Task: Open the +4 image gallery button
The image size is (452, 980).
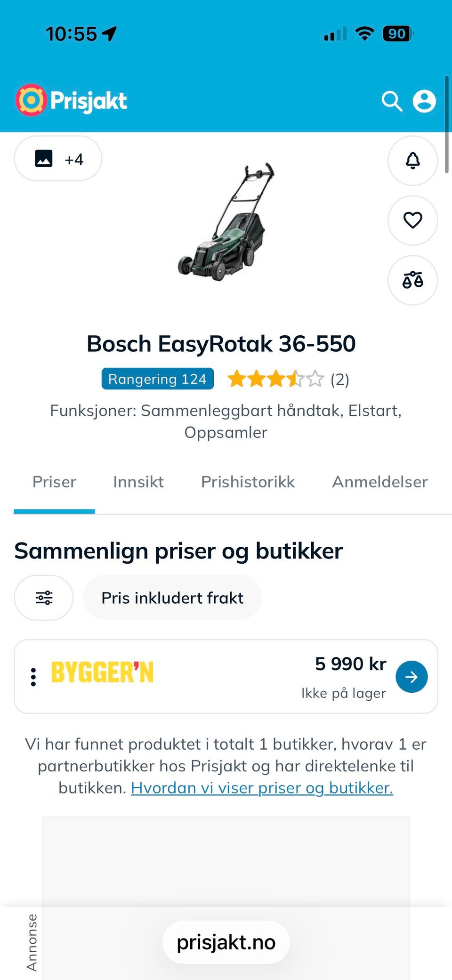Action: pos(58,159)
